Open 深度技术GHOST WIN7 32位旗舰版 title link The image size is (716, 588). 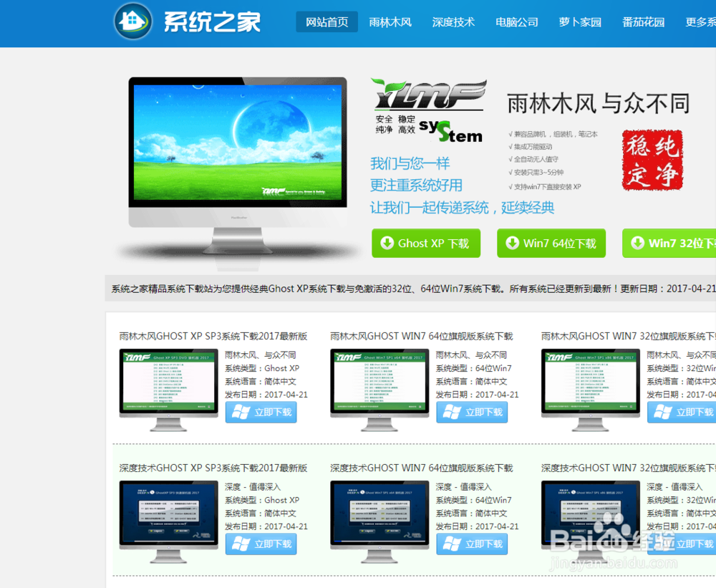[629, 468]
